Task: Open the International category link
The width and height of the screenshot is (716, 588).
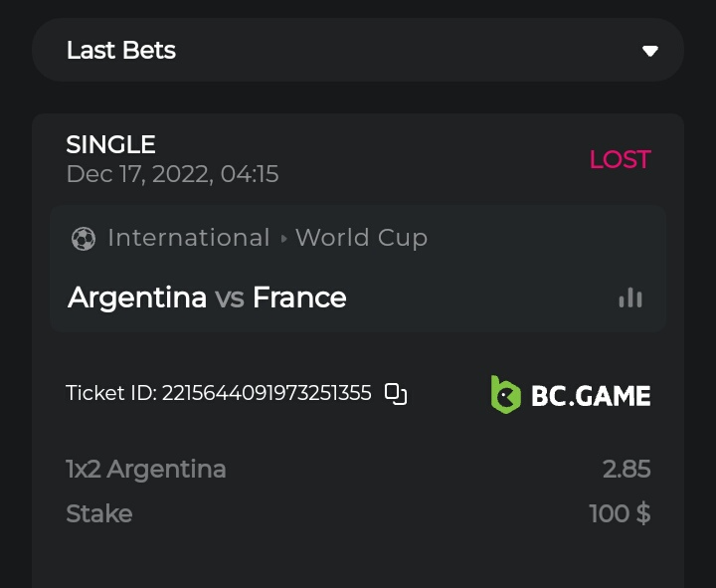Action: point(189,238)
